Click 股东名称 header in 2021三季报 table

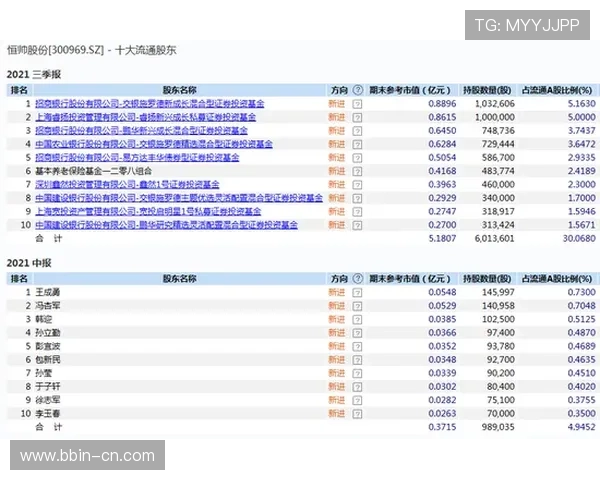pyautogui.click(x=179, y=90)
